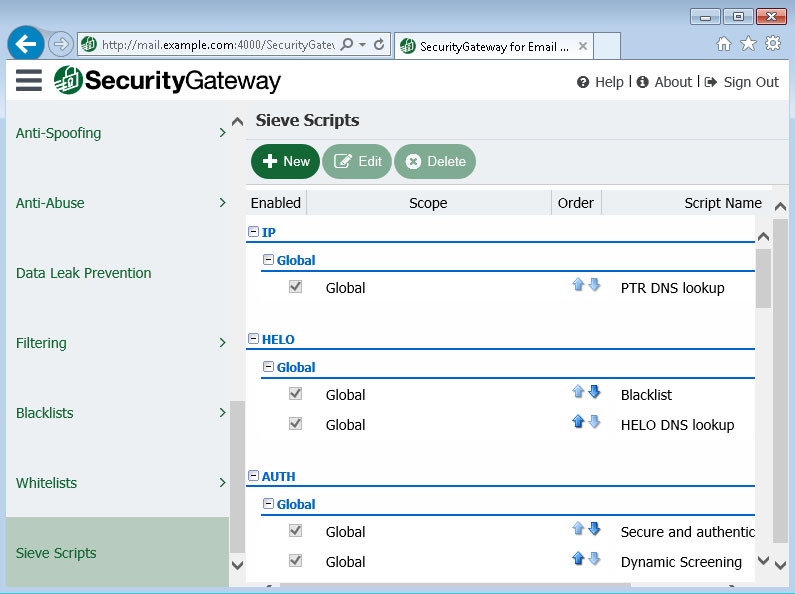Toggle Enabled checkbox for Dynamic Screening
The height and width of the screenshot is (594, 795).
pos(295,560)
